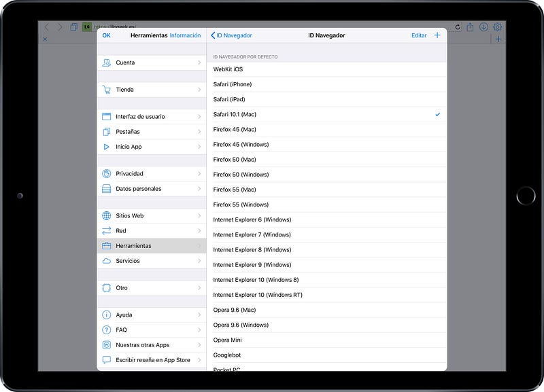Select the Sitios Web globe icon
Image resolution: width=544 pixels, height=392 pixels.
[x=107, y=216]
